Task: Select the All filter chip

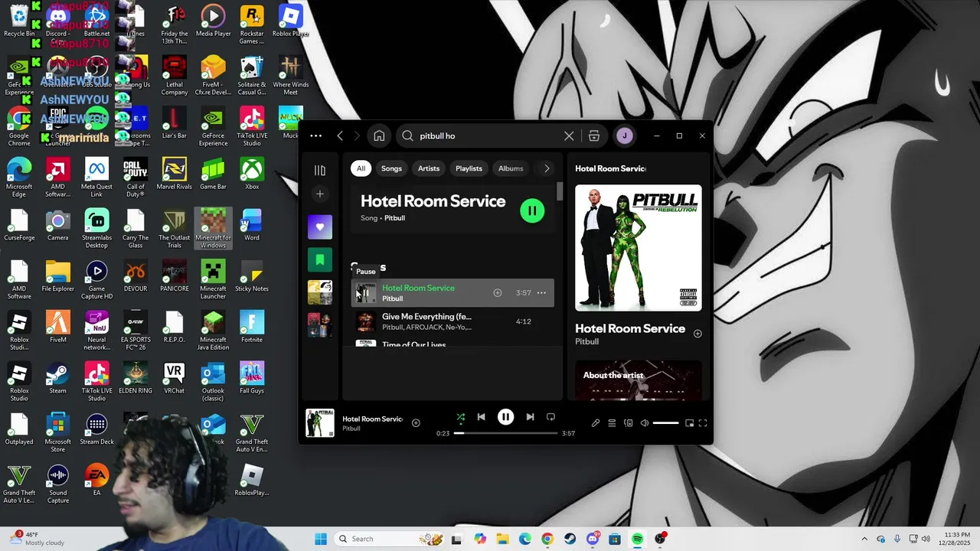Action: 361,168
